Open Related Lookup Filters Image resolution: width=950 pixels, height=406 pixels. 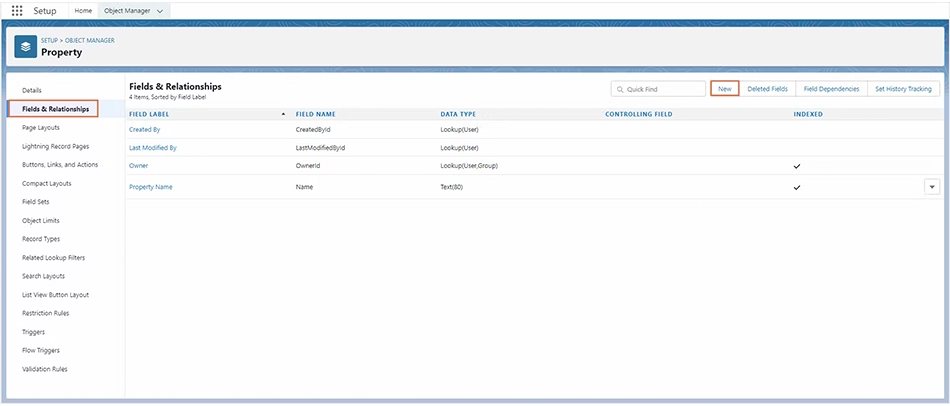pos(53,258)
